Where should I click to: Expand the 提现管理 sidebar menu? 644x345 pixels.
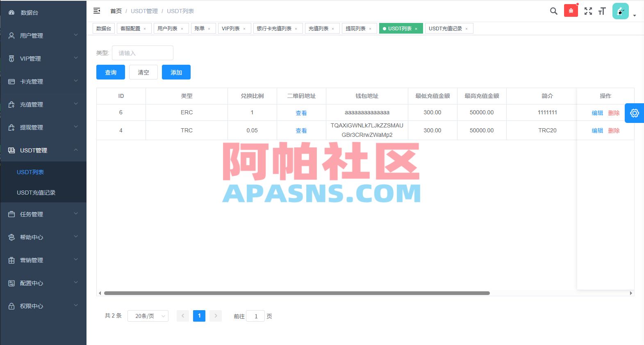43,127
